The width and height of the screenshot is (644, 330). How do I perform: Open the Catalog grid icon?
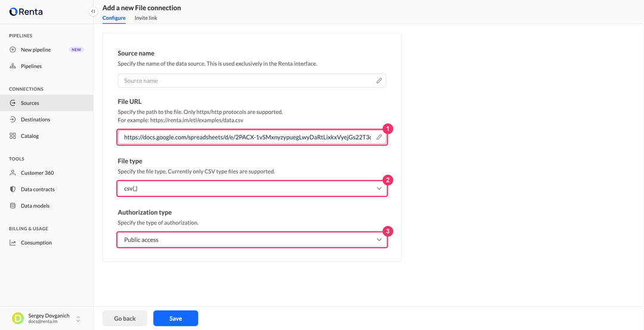(13, 136)
